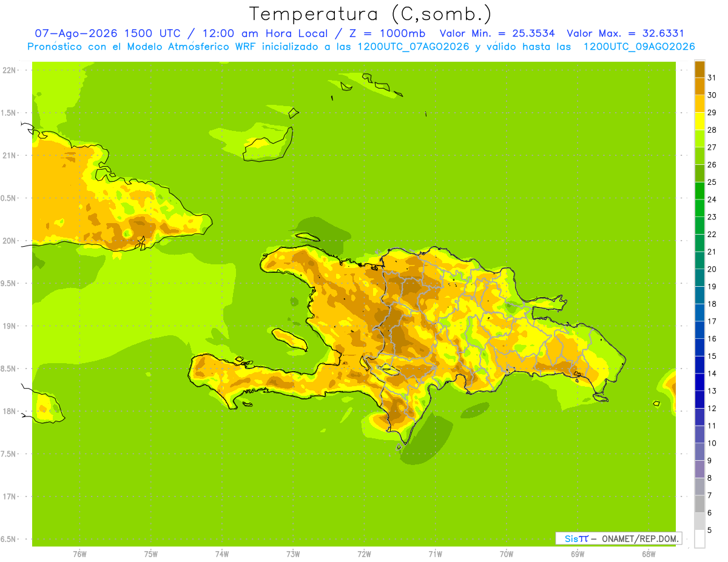Click the '21N' latitude axis label
This screenshot has width=728, height=562.
(8, 155)
